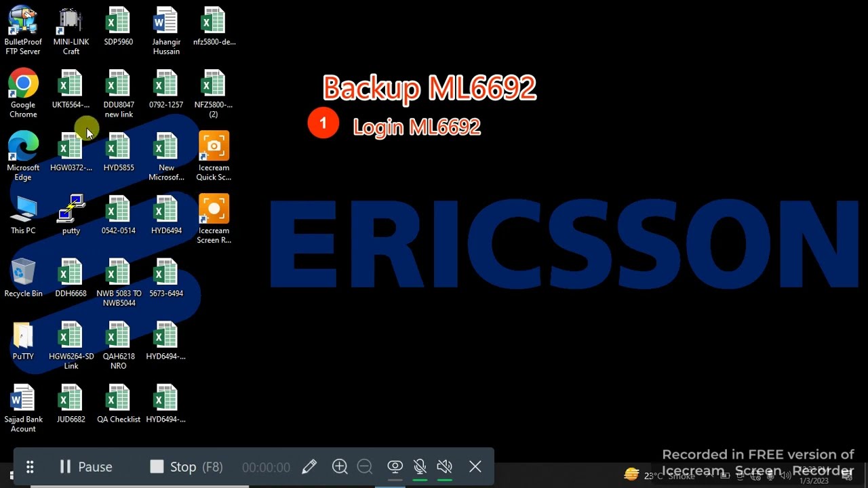Toggle system audio speaker in recorder bar
This screenshot has width=868, height=488.
[444, 466]
